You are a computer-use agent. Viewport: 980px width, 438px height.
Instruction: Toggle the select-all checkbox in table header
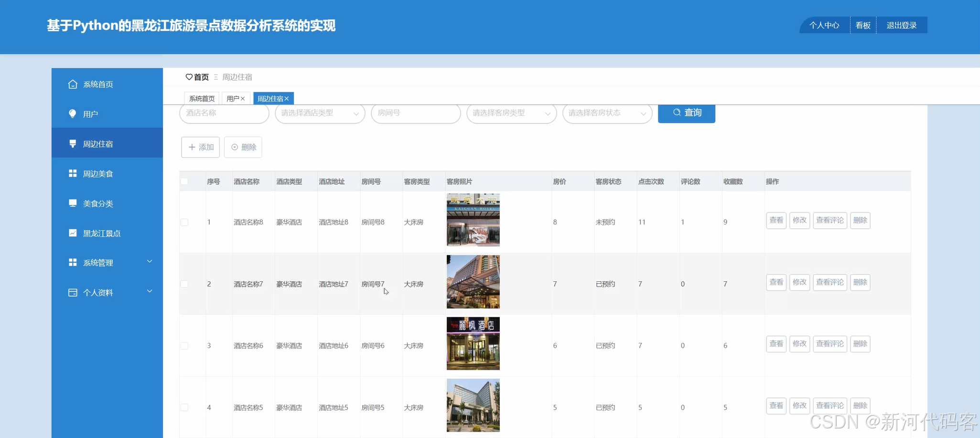click(x=184, y=181)
